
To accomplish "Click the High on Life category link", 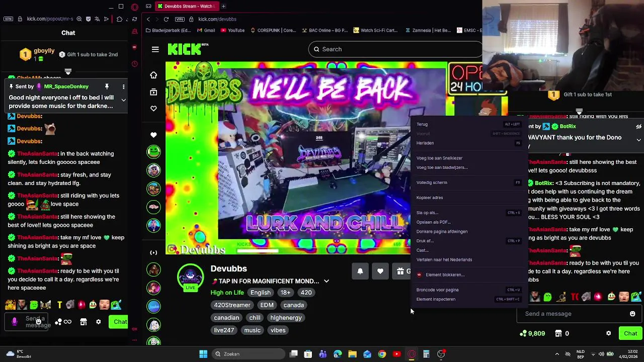I will point(227,293).
